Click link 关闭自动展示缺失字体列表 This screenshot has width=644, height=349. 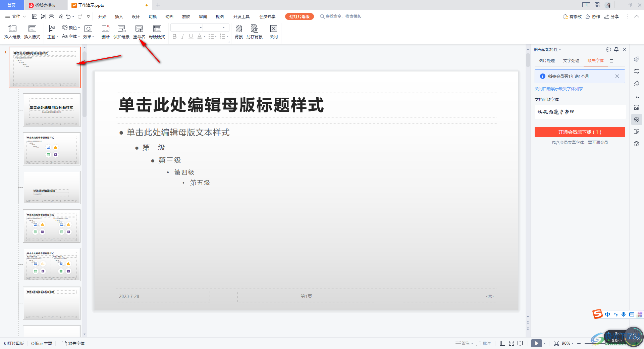pos(559,89)
